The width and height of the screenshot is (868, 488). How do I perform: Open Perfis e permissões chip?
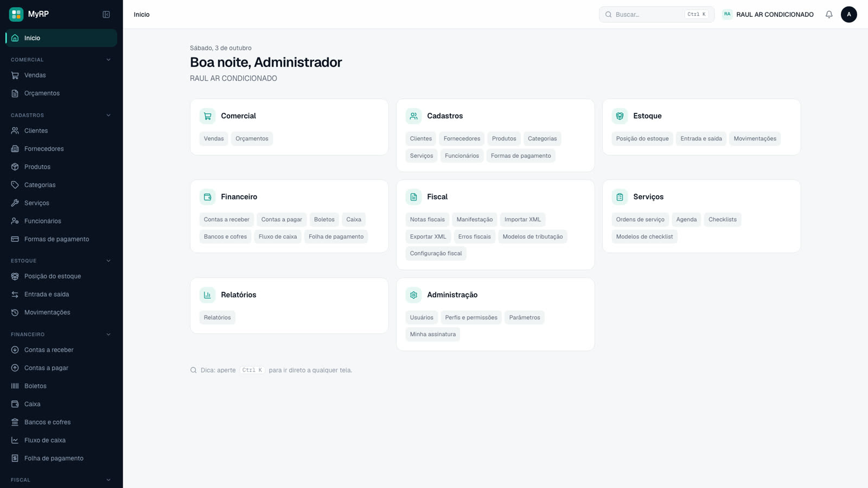coord(471,318)
